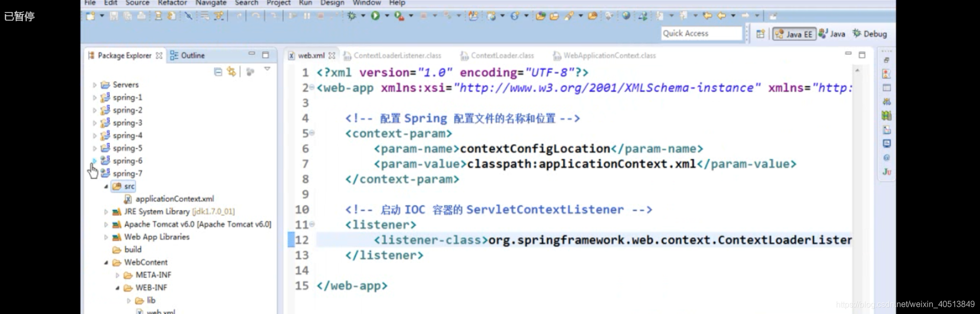Screen dimensions: 980x314
Task: Collapse the WebContent folder
Action: 106,263
